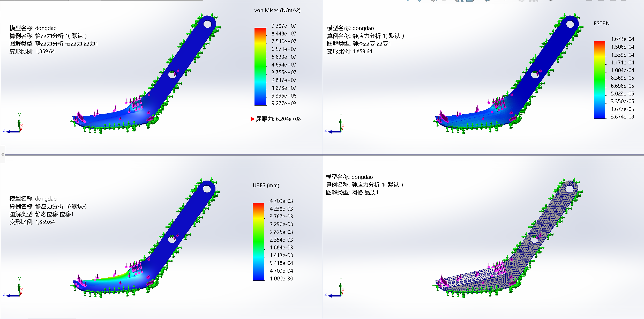Image resolution: width=644 pixels, height=319 pixels.
Task: Click stress legend value 4.694e+07
Action: 284,65
